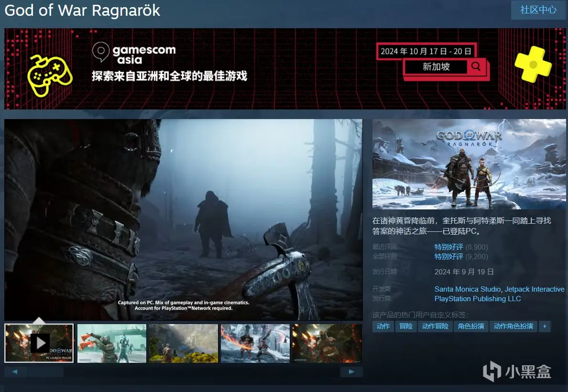Image resolution: width=568 pixels, height=392 pixels.
Task: Click the right arrow of thumbnail strip
Action: (x=351, y=372)
